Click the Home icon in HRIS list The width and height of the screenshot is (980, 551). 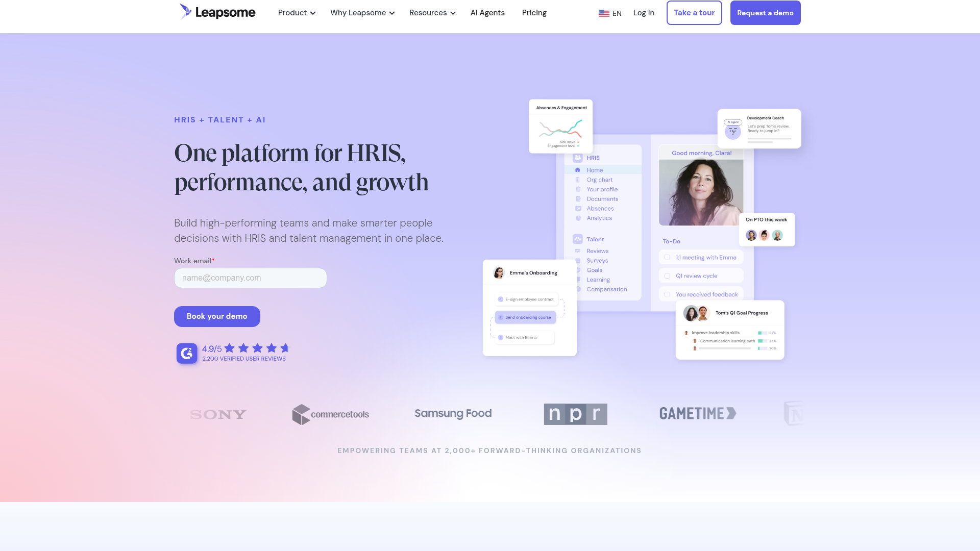coord(577,170)
